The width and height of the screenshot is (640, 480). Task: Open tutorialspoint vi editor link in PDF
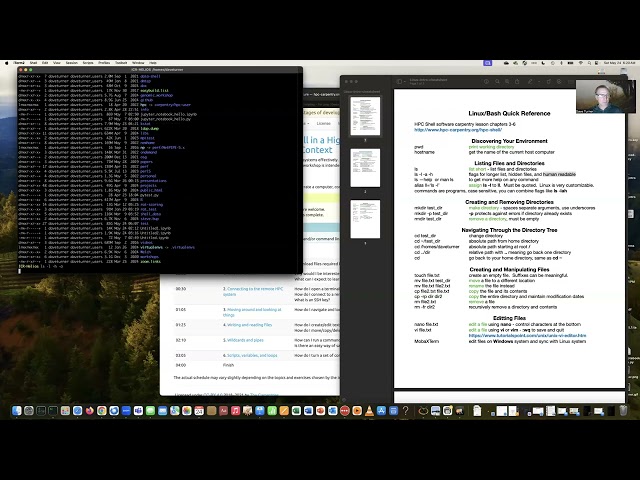pos(527,336)
